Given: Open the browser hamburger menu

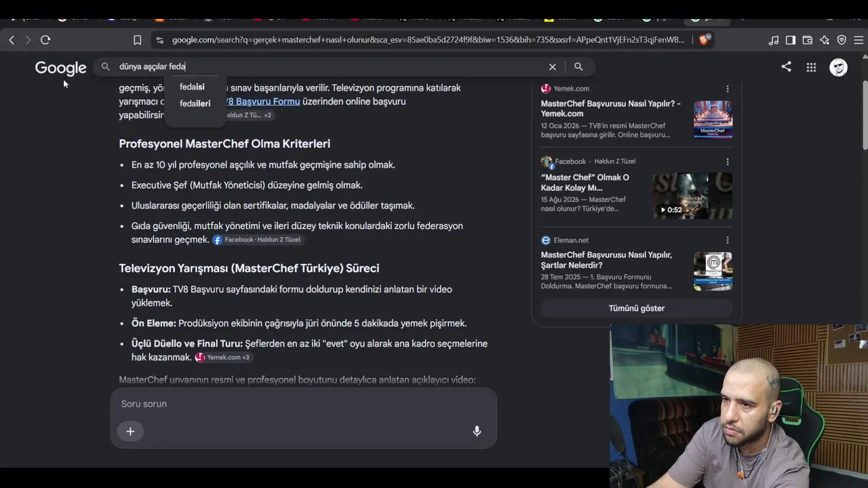Looking at the screenshot, I should [859, 40].
